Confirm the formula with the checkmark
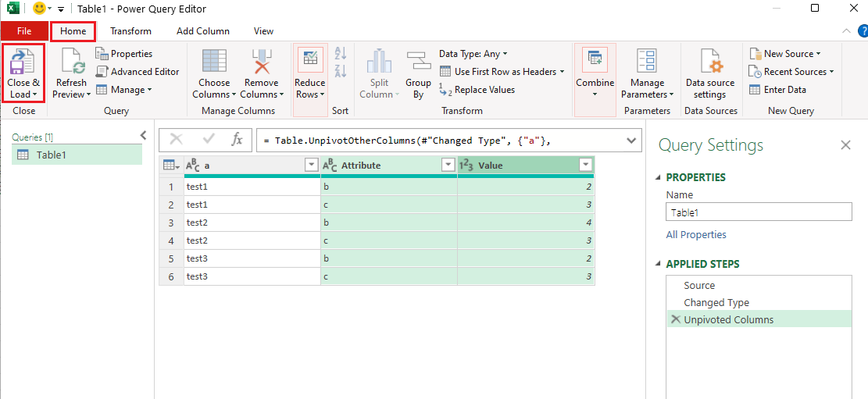 click(209, 140)
